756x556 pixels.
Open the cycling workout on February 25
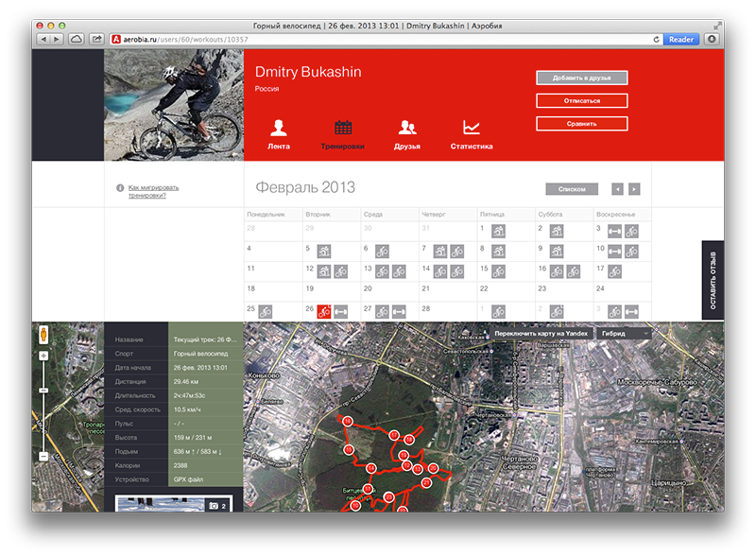(266, 312)
